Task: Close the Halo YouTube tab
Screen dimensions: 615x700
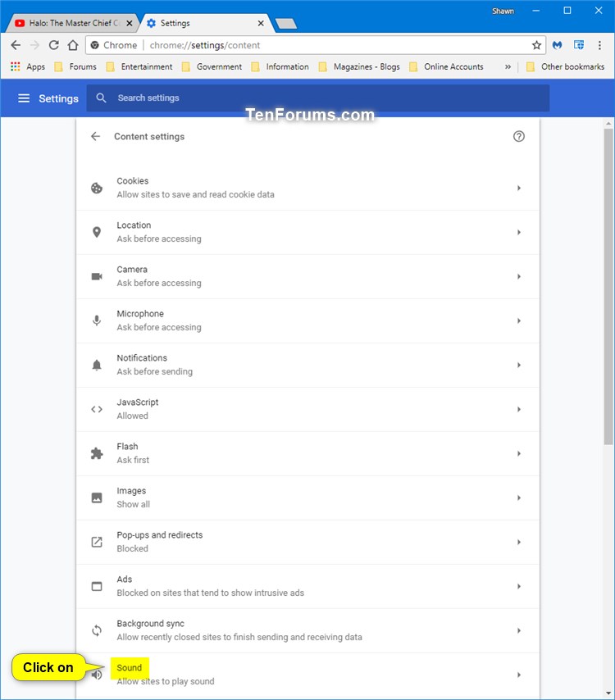Action: pos(130,23)
